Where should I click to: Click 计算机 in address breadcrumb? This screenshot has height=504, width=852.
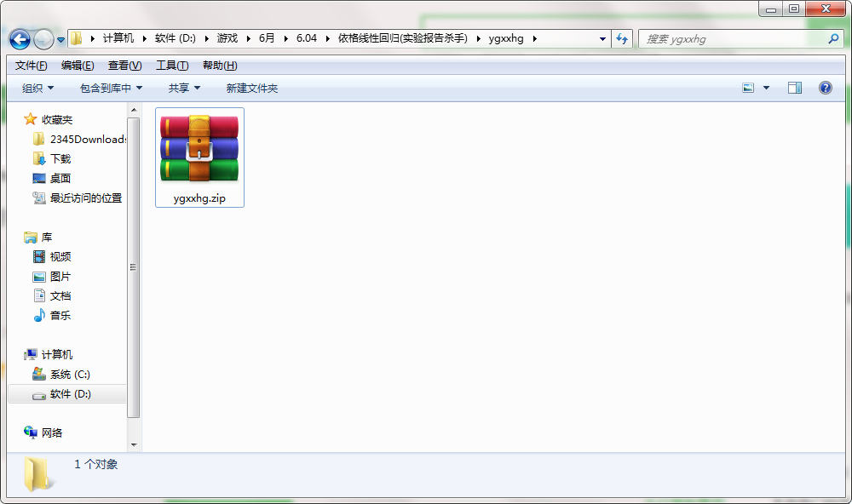118,38
